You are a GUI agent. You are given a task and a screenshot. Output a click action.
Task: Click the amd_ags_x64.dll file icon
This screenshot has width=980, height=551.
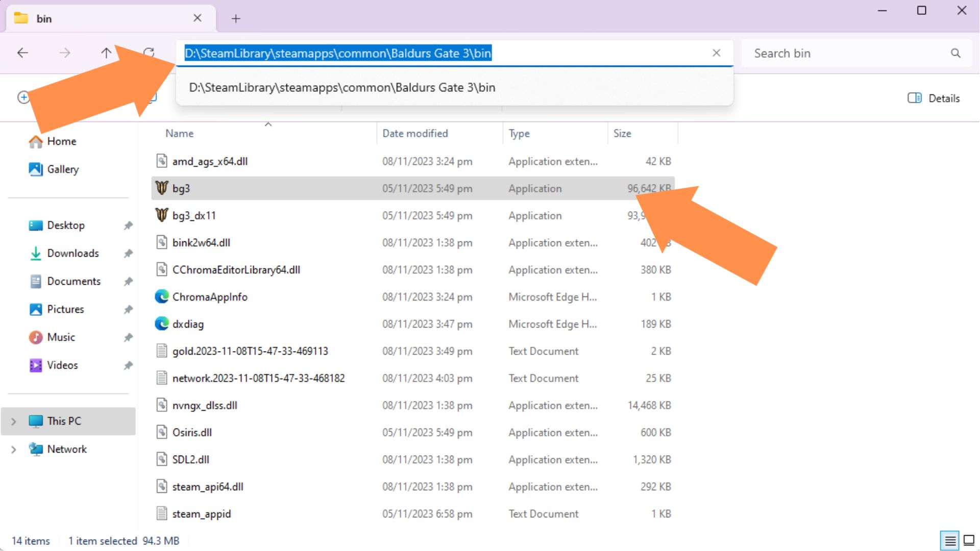pos(162,161)
